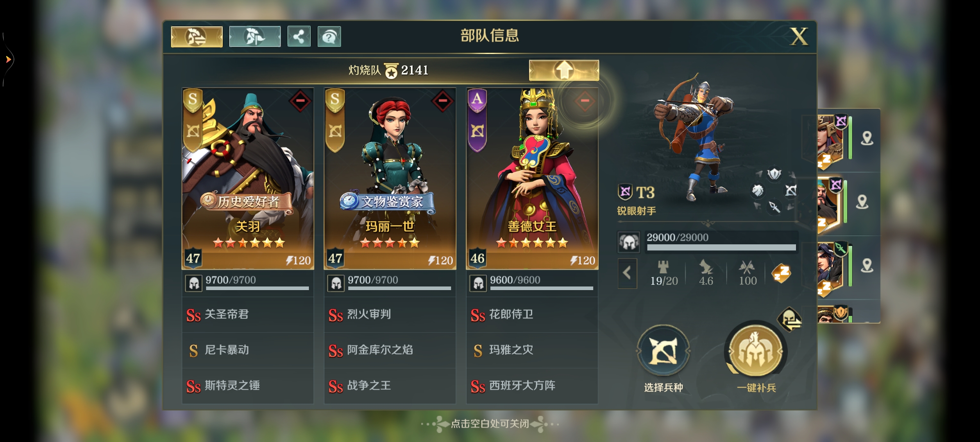Locate first army with map pin icon
Screen dimensions: 980x442
click(x=867, y=138)
